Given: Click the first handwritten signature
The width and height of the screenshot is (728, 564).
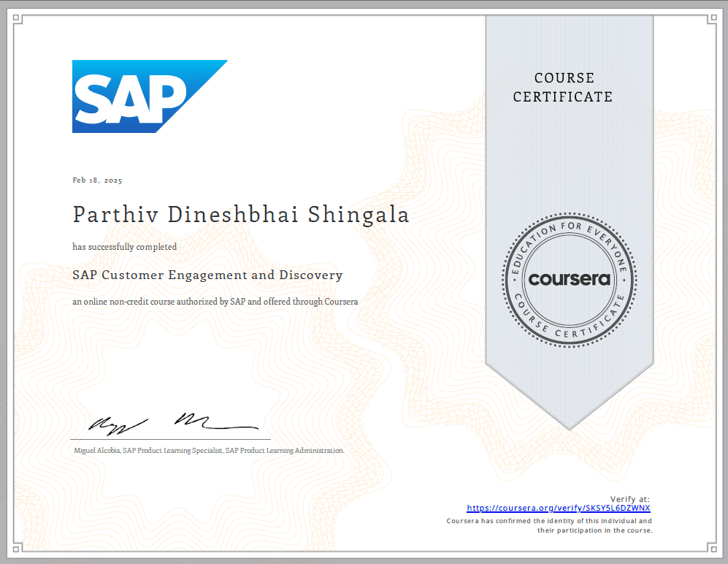Looking at the screenshot, I should (x=118, y=425).
